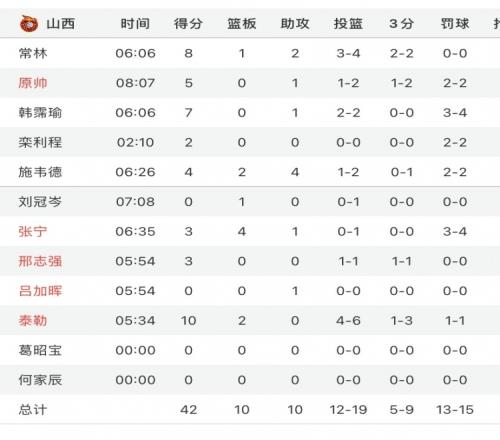Select the 总计 totals row
Viewport: 500px width, 440px height.
(250, 410)
